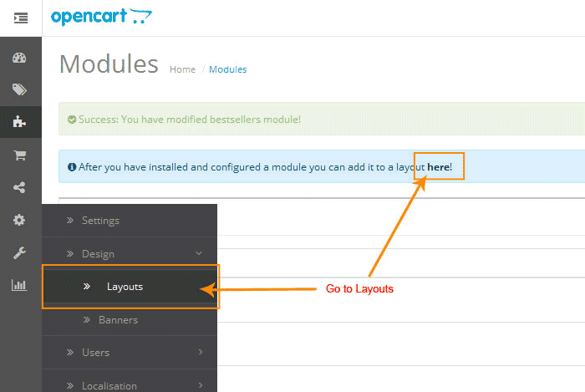Click the success check icon in green alert
The height and width of the screenshot is (392, 585).
click(x=72, y=120)
